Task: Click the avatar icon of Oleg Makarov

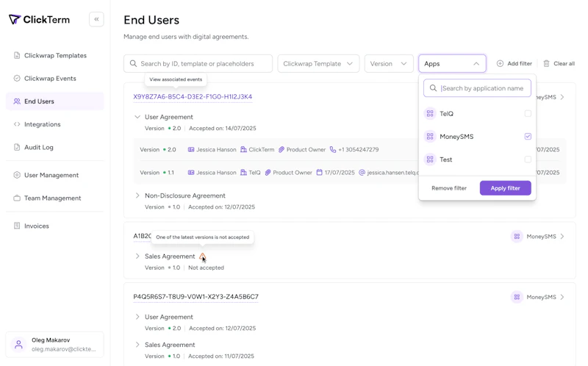Action: [18, 345]
